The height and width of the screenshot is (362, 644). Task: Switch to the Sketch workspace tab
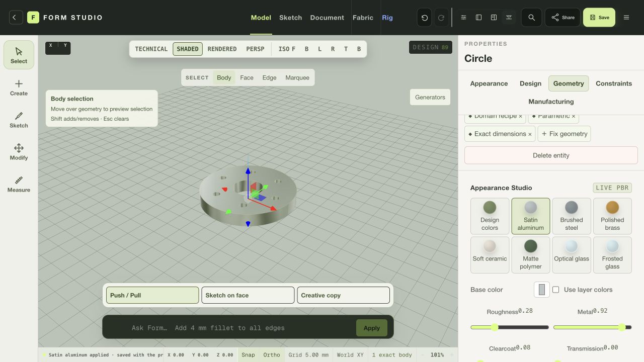click(291, 18)
